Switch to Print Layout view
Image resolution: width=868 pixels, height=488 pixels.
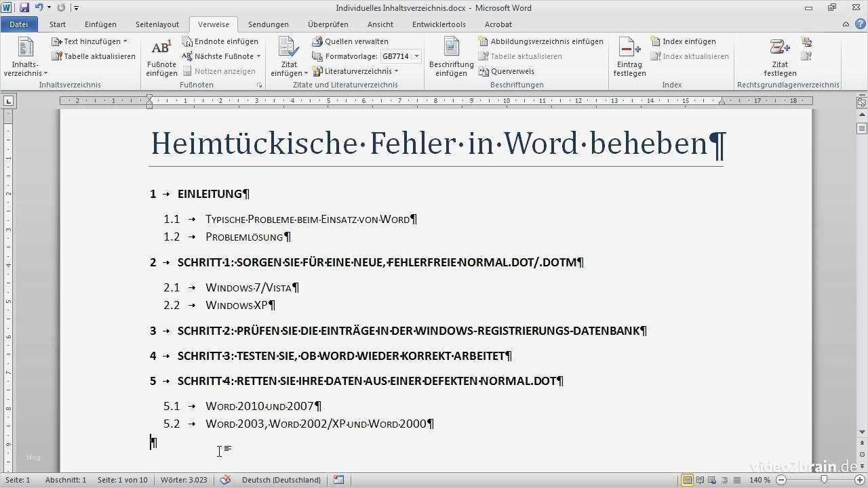688,480
